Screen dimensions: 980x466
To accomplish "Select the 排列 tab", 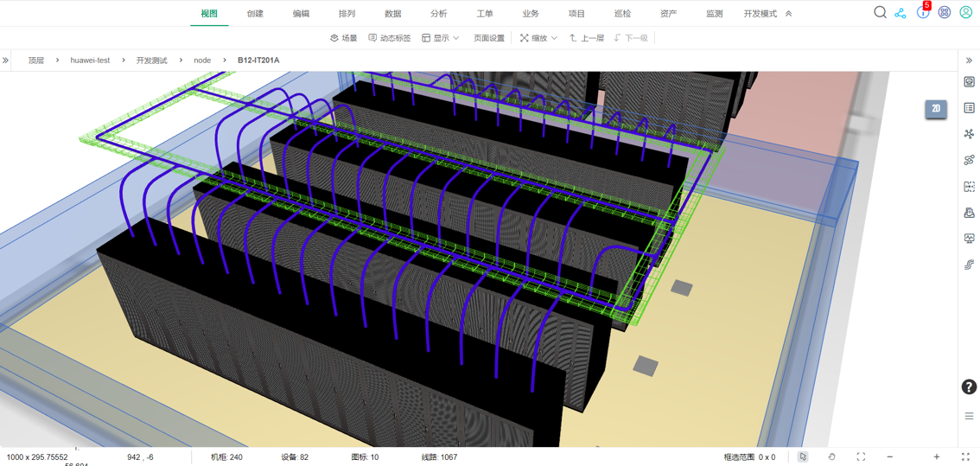I will (x=347, y=14).
